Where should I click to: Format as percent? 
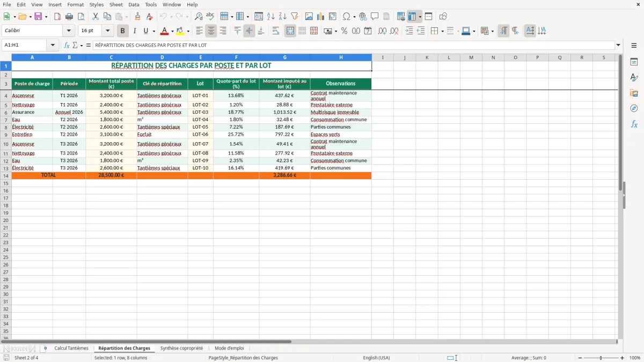pyautogui.click(x=344, y=31)
